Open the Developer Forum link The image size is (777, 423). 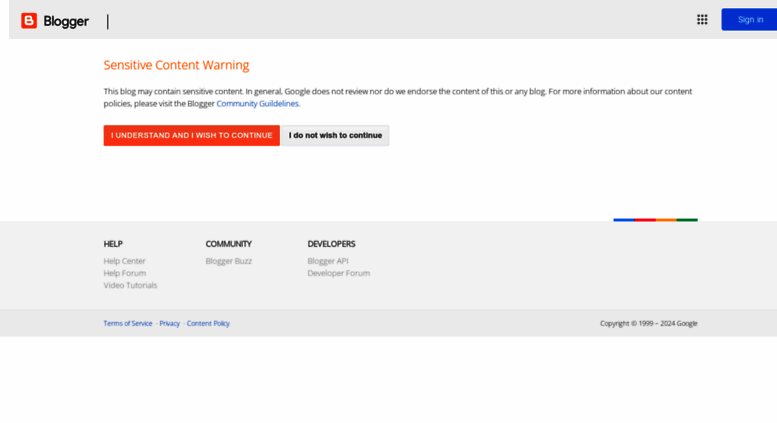pos(338,273)
